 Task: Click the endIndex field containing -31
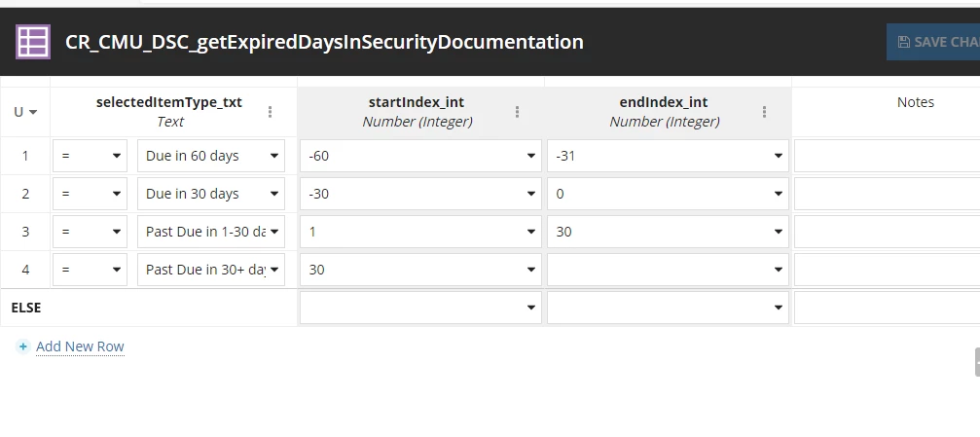pyautogui.click(x=668, y=156)
